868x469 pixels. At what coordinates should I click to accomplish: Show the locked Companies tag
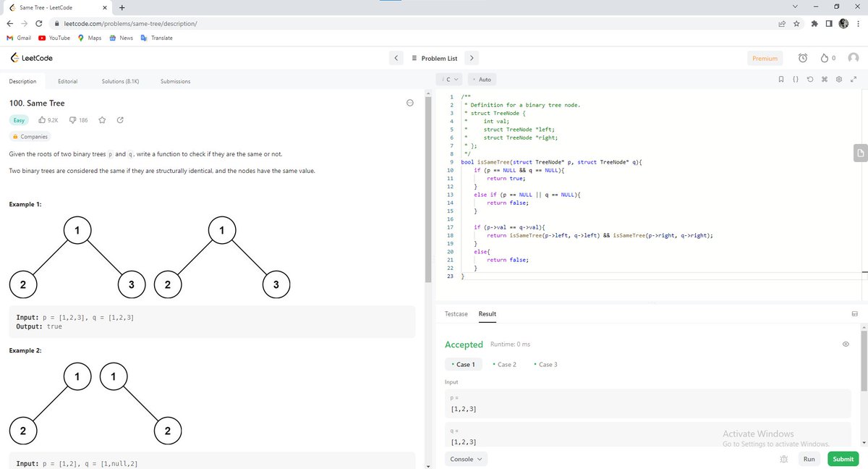[x=30, y=136]
